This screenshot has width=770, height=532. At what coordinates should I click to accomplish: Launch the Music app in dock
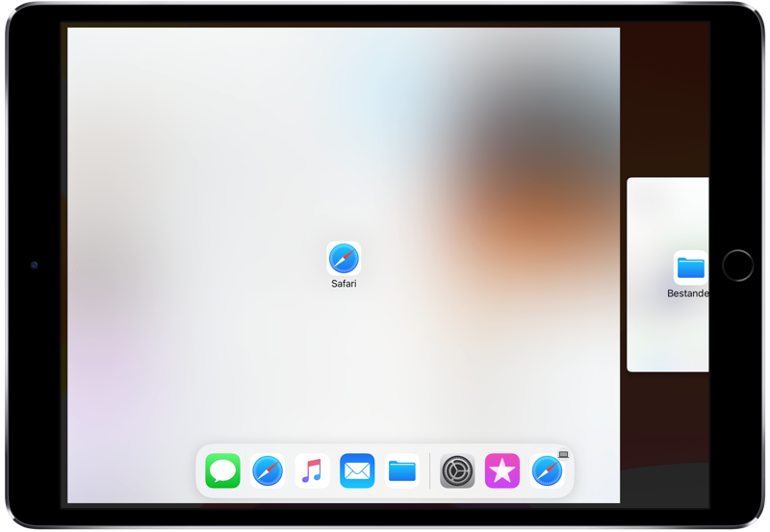tap(312, 470)
